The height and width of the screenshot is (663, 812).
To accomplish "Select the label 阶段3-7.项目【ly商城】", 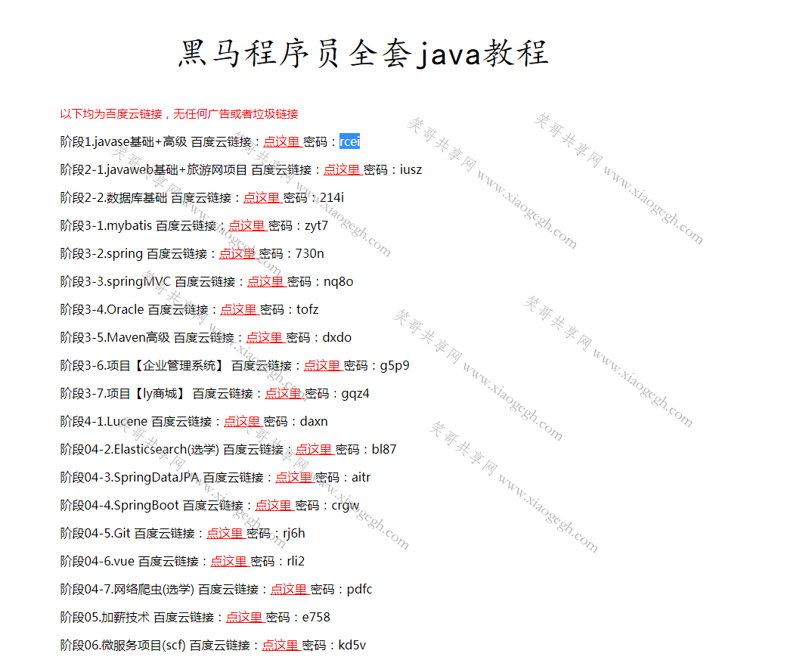I will [123, 393].
